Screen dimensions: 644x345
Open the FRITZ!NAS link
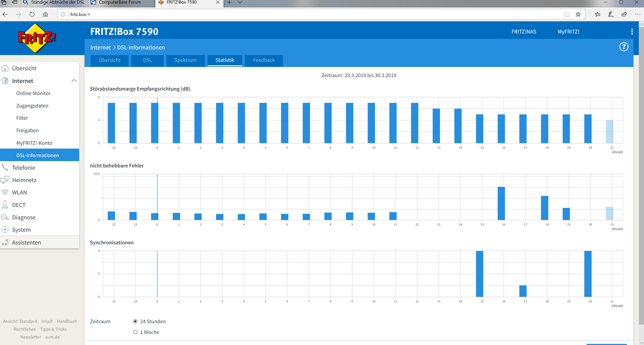[x=523, y=32]
